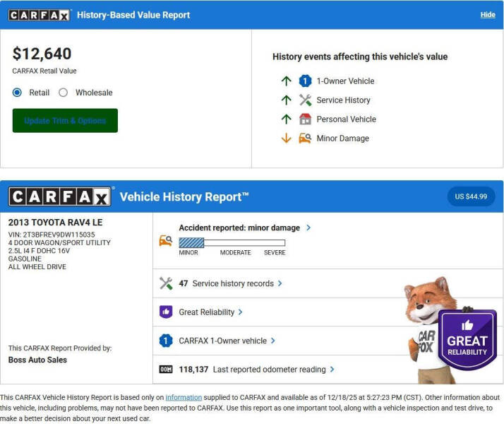504x424 pixels.
Task: Click the purple thumbs-up Great Reliability icon
Action: (166, 312)
